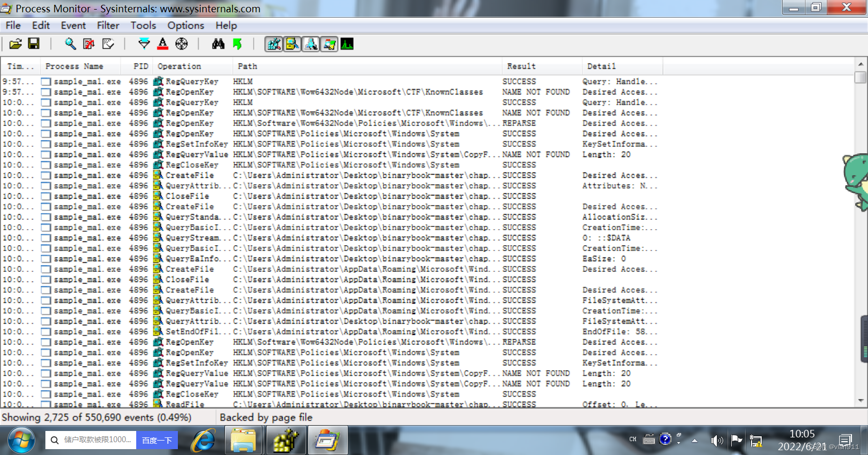Image resolution: width=868 pixels, height=455 pixels.
Task: Click the Path column header
Action: click(367, 66)
